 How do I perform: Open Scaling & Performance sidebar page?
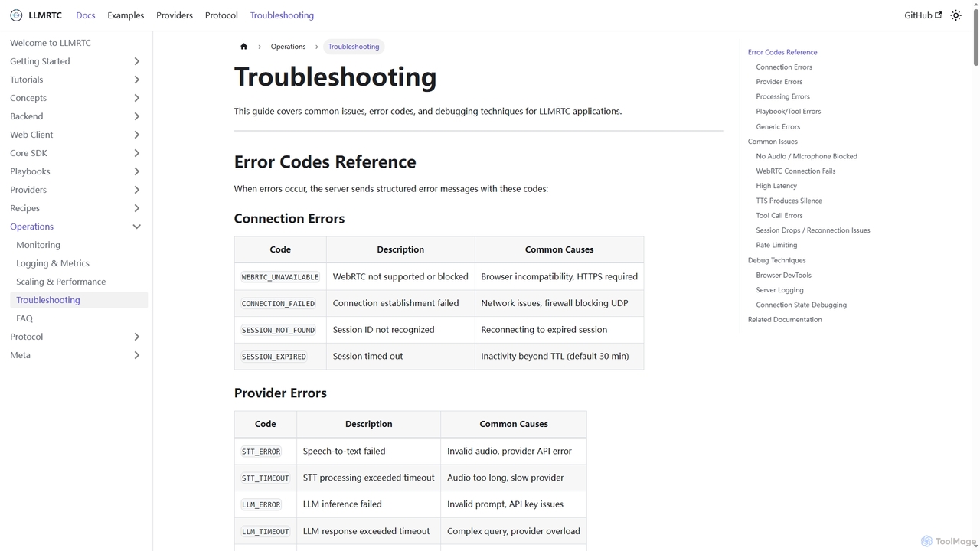[61, 282]
